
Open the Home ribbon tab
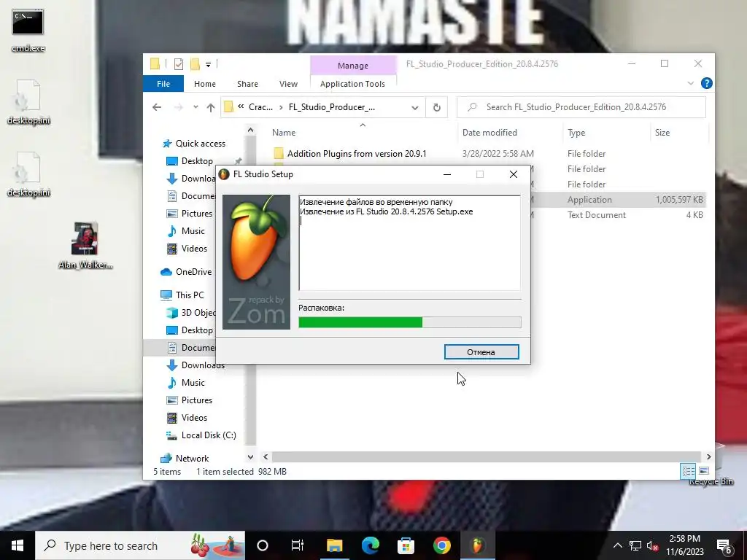tap(205, 84)
